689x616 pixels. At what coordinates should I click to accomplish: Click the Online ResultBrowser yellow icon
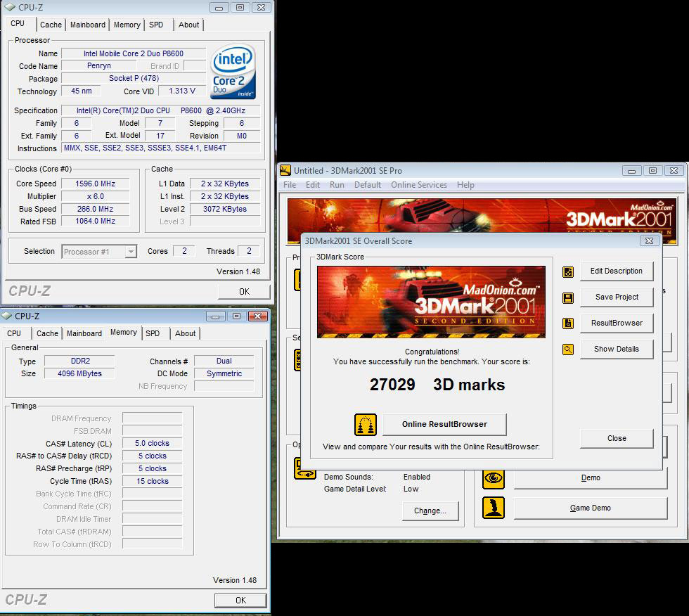[366, 425]
